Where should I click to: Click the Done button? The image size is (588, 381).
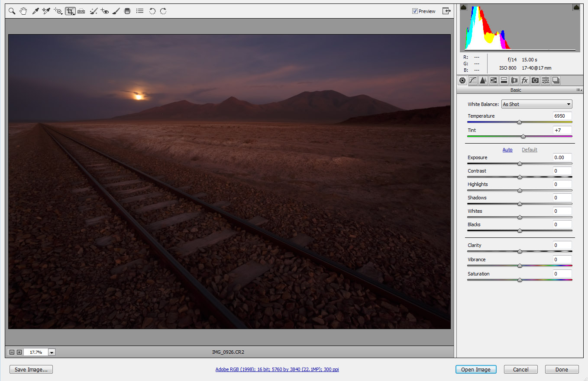(562, 370)
